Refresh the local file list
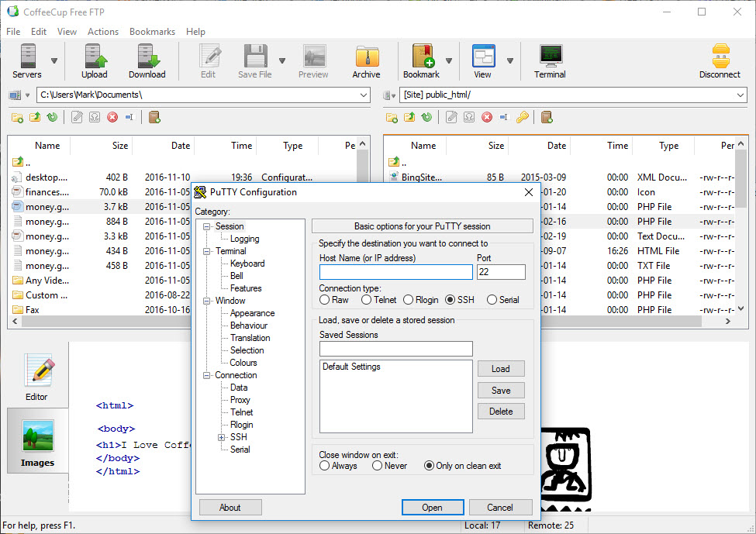Viewport: 756px width, 534px height. 52,117
